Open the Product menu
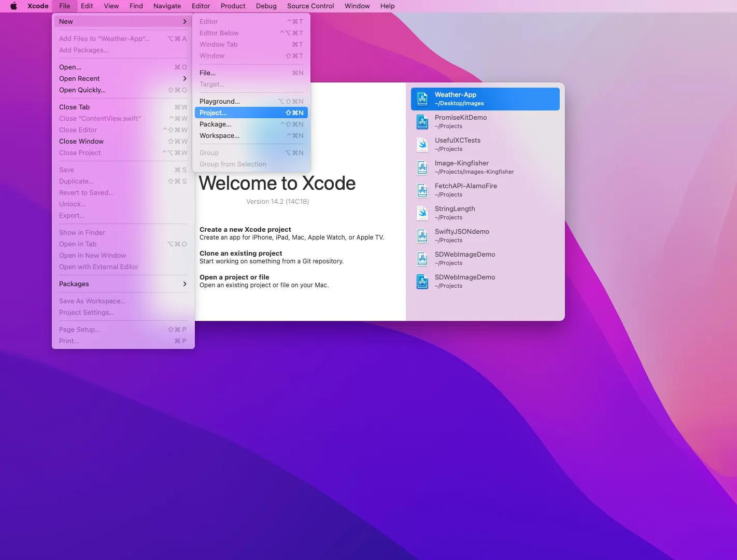Image resolution: width=737 pixels, height=560 pixels. (233, 6)
